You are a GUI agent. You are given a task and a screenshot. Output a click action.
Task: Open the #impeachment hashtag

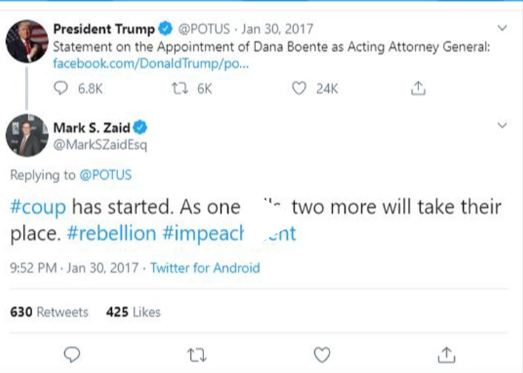point(229,233)
